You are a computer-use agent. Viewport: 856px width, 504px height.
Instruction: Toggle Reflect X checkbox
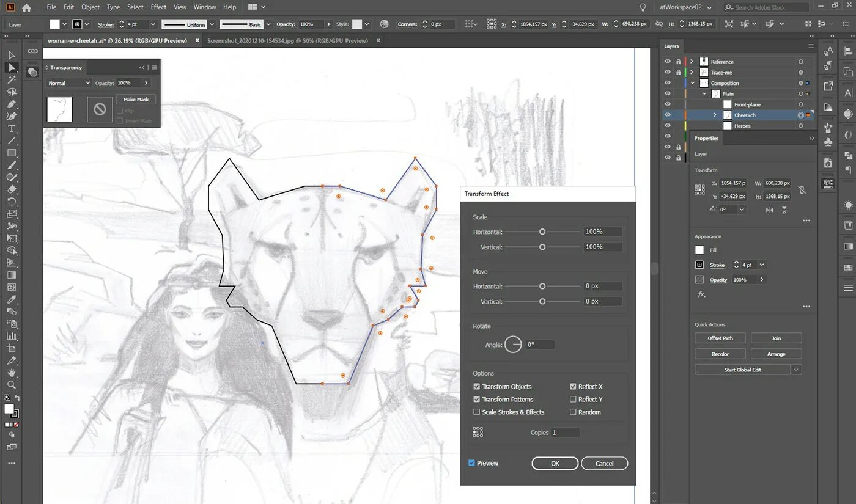[x=573, y=387]
